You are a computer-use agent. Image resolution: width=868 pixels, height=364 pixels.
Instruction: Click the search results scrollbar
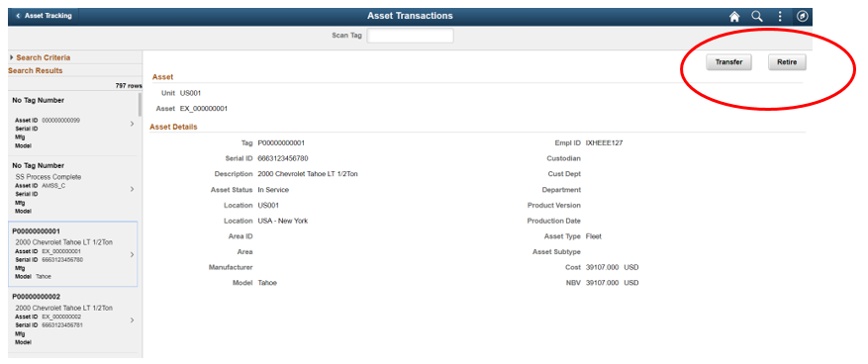coord(140,104)
